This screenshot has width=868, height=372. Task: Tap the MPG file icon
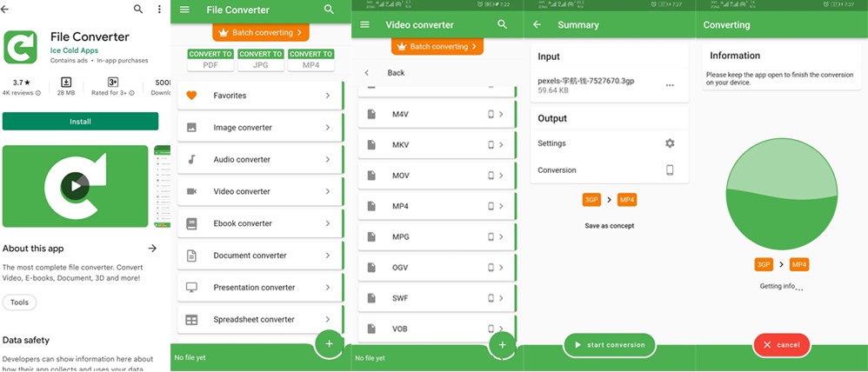tap(371, 237)
